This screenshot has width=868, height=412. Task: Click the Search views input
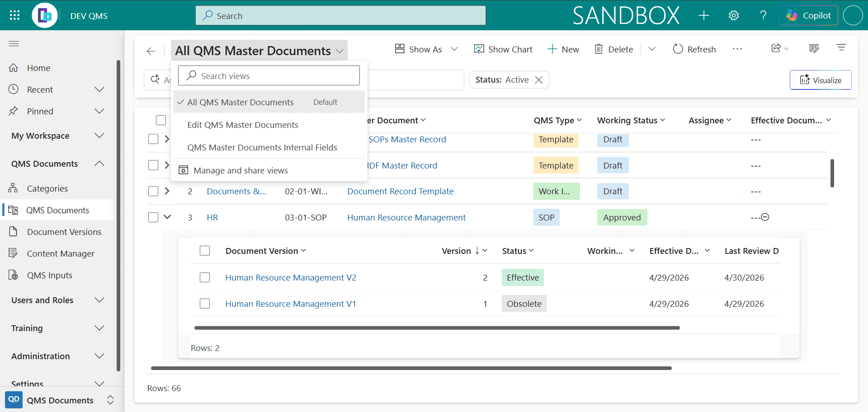pyautogui.click(x=269, y=75)
